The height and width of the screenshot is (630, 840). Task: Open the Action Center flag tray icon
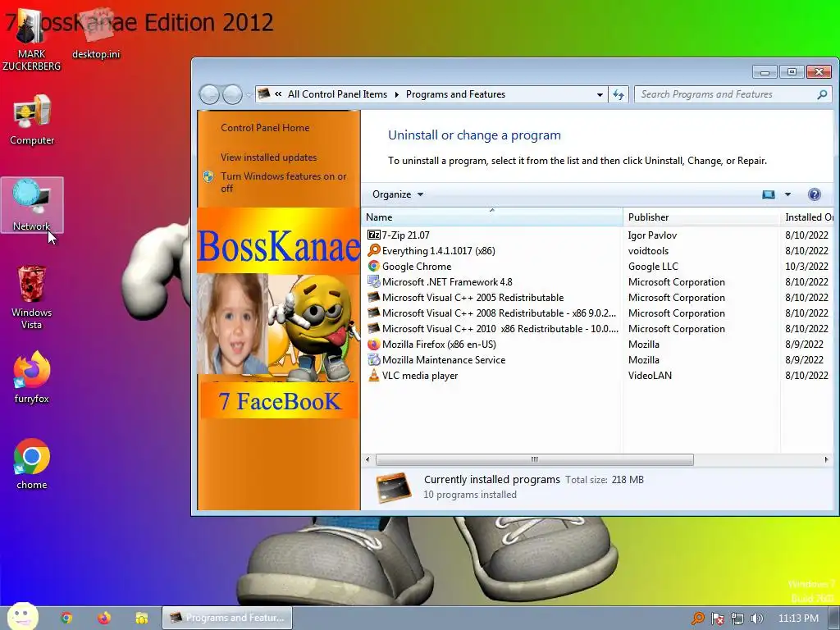[718, 619]
